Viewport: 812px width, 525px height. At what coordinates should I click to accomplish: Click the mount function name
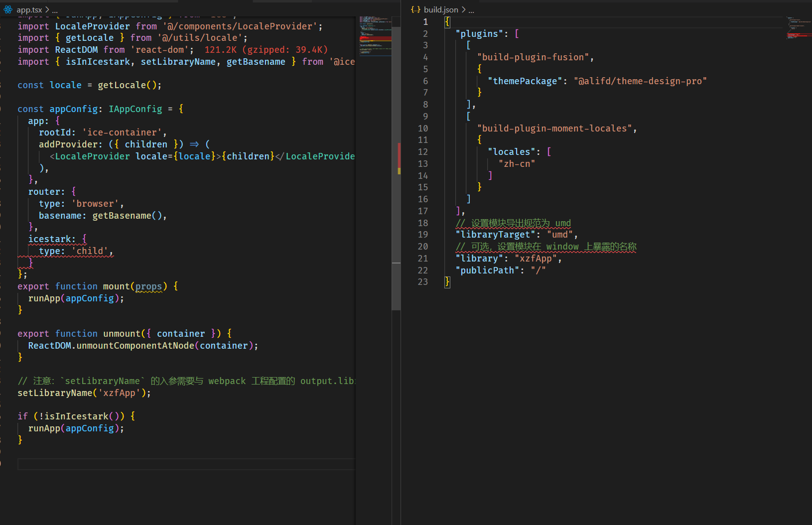(117, 286)
